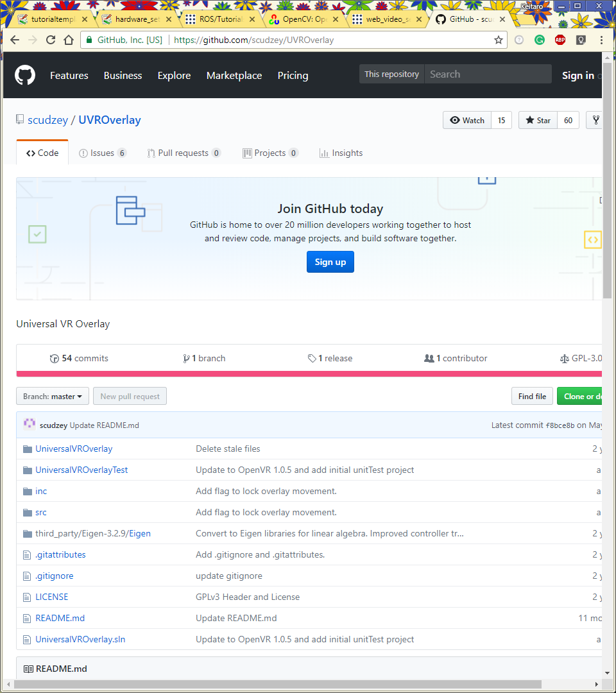Click Sign in in the header
The image size is (616, 693).
pyautogui.click(x=578, y=76)
